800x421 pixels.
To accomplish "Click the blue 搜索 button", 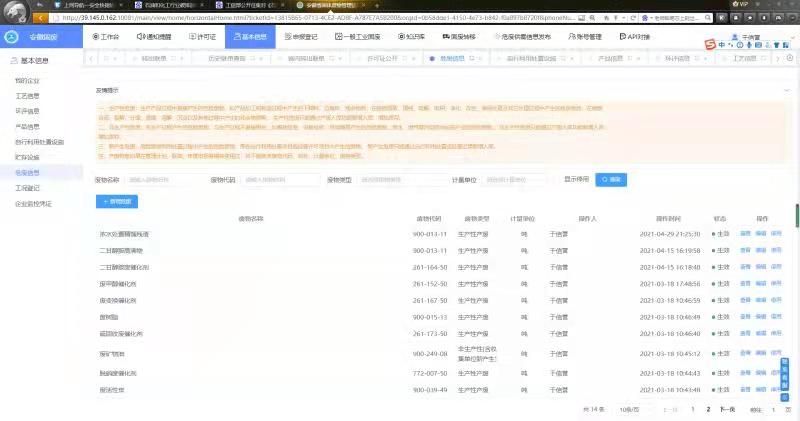I will click(611, 180).
